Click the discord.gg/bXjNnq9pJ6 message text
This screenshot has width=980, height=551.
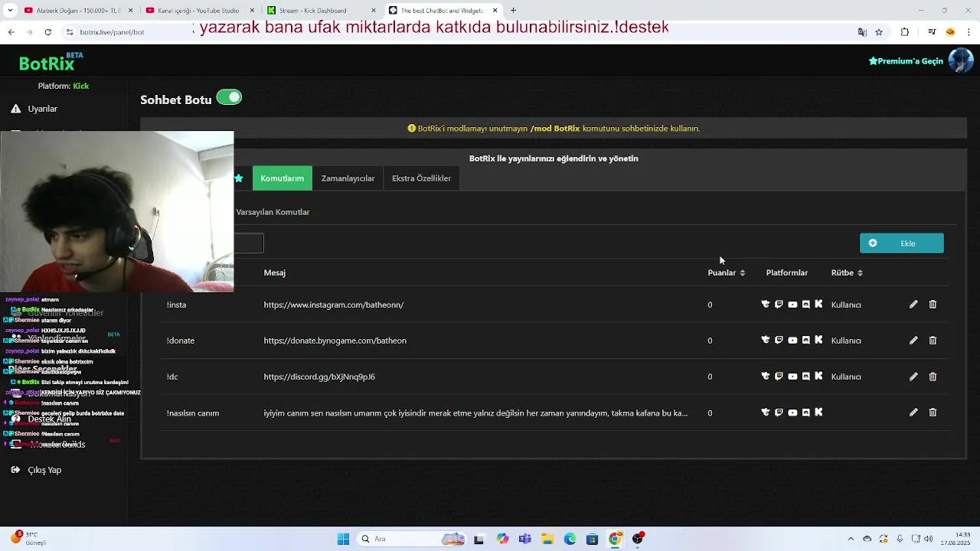[x=319, y=377]
